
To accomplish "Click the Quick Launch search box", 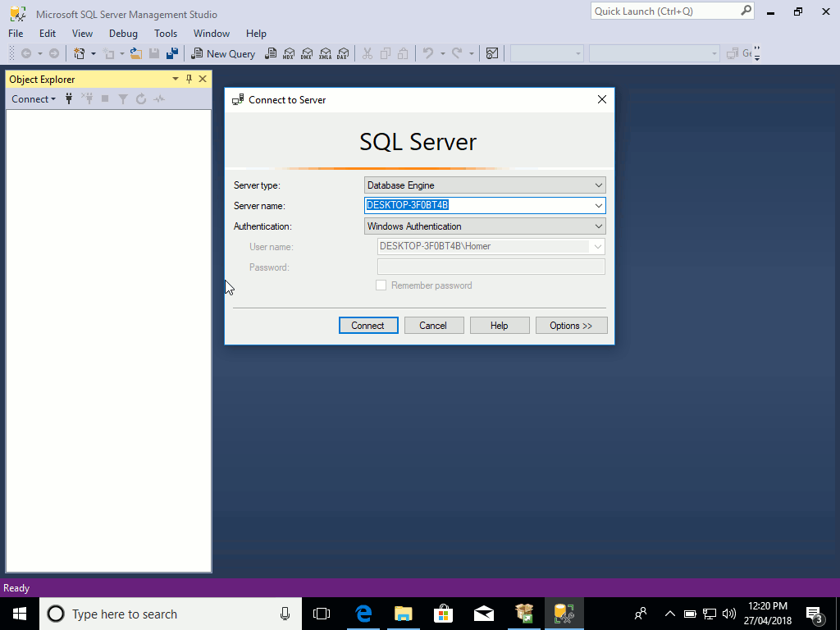I will [672, 11].
